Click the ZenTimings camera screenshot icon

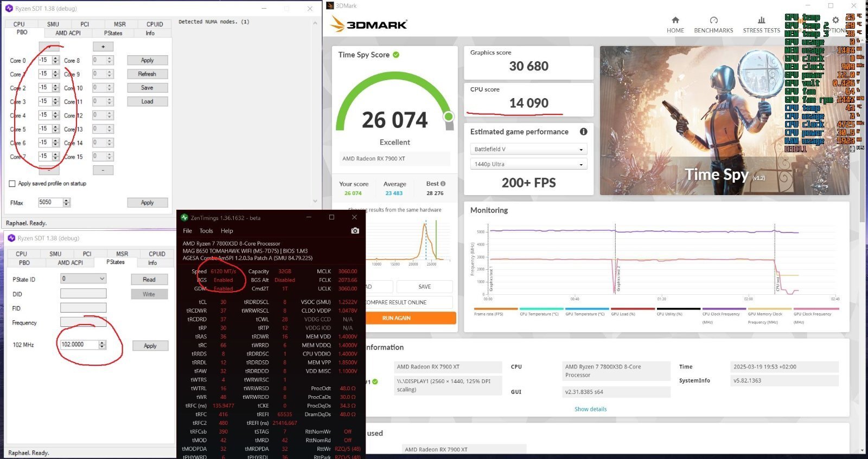coord(355,230)
